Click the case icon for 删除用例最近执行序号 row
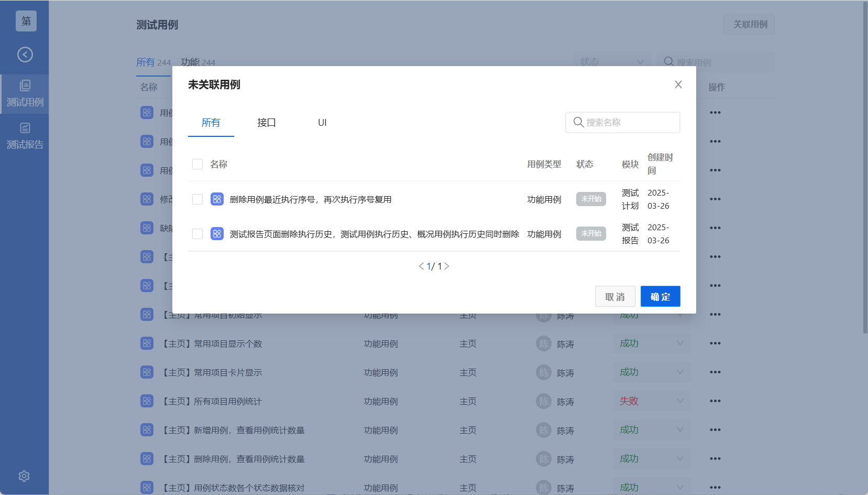This screenshot has width=868, height=495. (x=217, y=199)
